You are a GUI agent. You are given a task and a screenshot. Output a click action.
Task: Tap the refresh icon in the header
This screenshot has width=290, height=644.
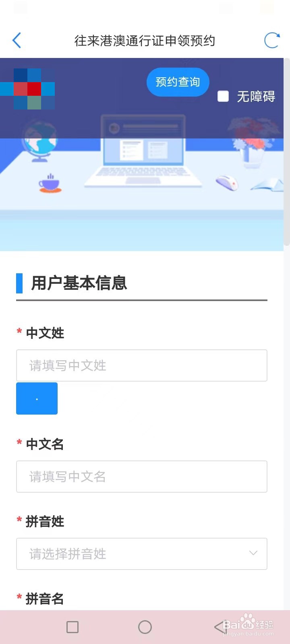tap(271, 40)
